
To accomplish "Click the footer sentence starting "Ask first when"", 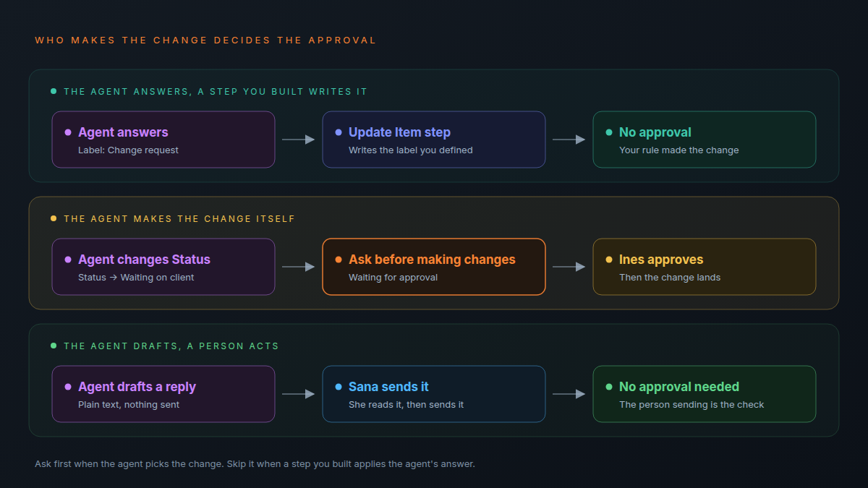I will point(255,464).
